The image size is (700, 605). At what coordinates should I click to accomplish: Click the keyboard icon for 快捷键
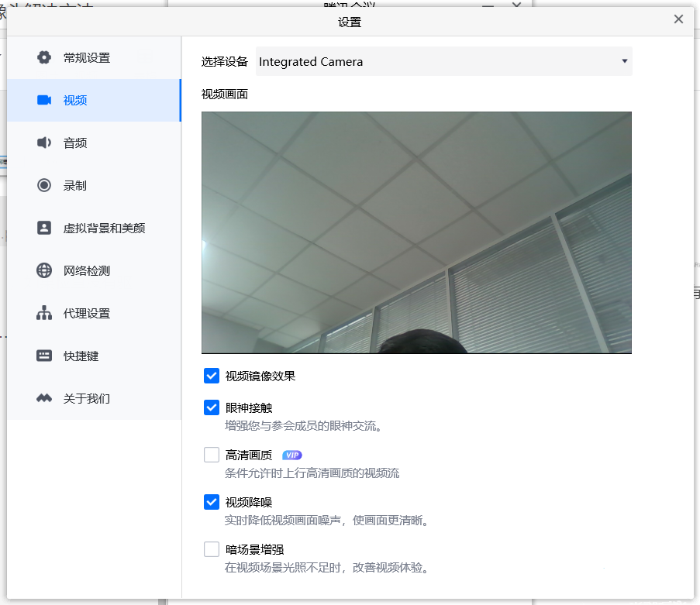point(43,356)
